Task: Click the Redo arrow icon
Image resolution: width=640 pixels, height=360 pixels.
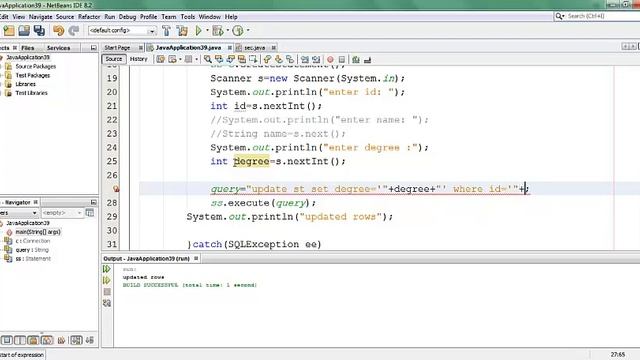Action: tap(74, 31)
